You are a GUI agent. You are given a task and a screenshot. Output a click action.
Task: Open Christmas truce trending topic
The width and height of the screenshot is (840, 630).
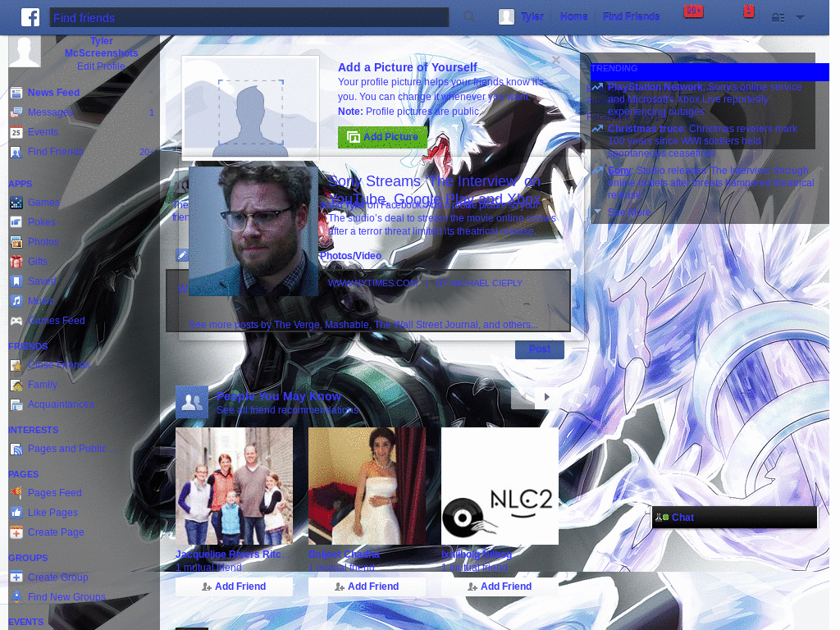[x=646, y=129]
